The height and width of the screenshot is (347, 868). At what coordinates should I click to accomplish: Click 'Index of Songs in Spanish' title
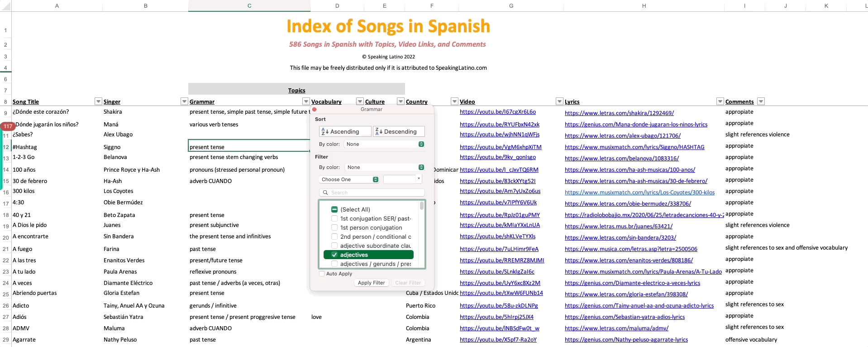[x=388, y=26]
